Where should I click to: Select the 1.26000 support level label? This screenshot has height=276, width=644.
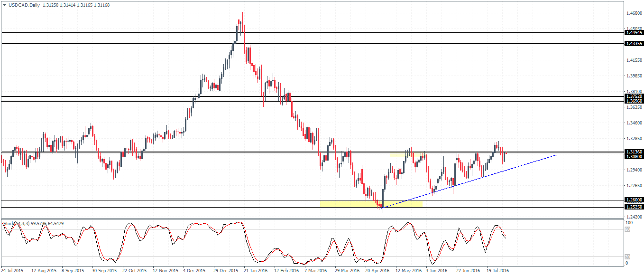click(634, 200)
